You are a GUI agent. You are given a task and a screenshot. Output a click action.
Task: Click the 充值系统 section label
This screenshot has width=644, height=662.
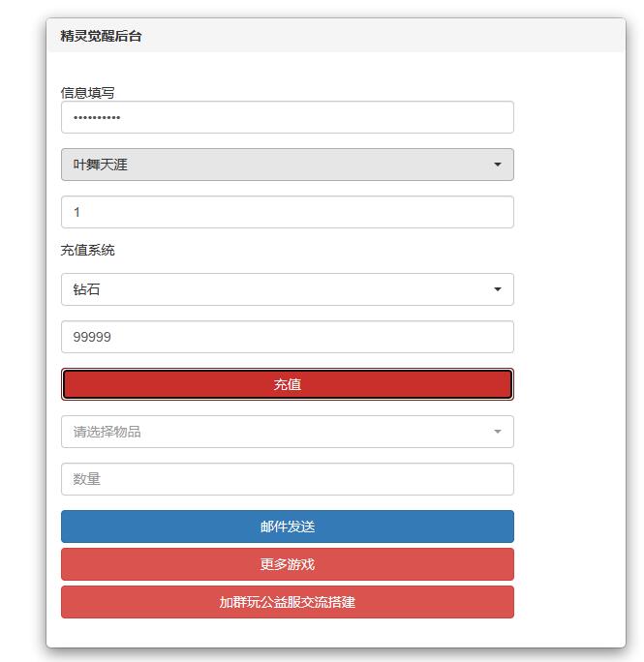[87, 250]
